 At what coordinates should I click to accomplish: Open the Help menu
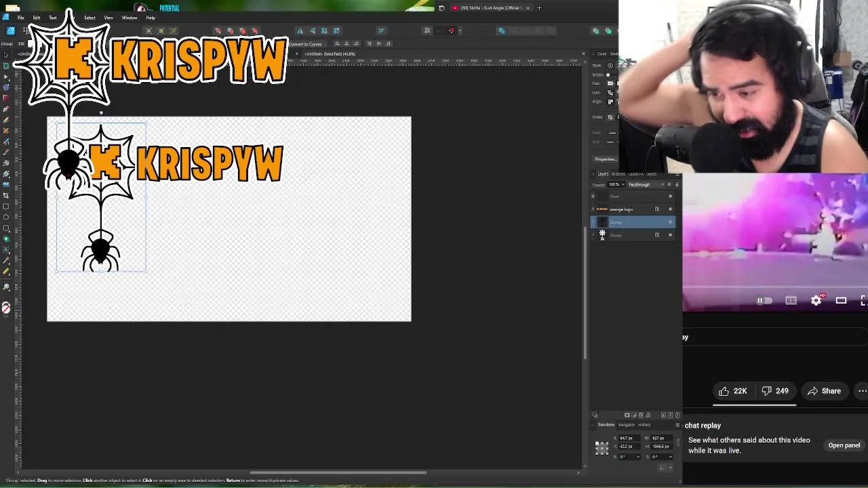click(151, 18)
